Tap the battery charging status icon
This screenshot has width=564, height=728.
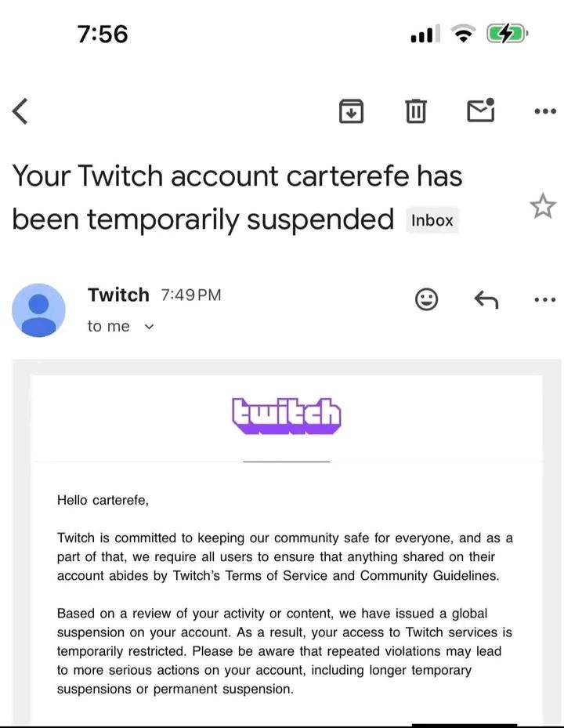(507, 34)
